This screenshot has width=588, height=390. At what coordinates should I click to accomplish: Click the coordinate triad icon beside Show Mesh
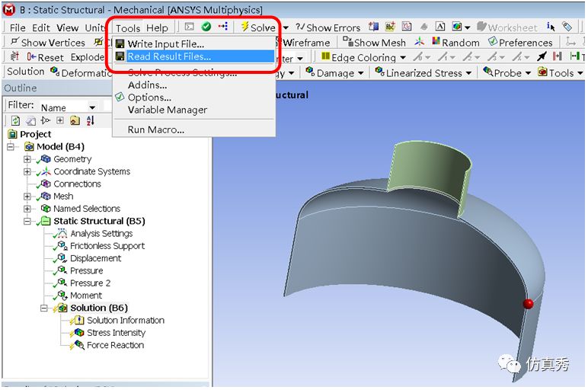pyautogui.click(x=419, y=42)
